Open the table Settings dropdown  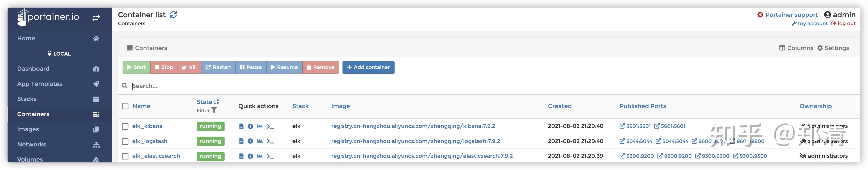(x=833, y=48)
